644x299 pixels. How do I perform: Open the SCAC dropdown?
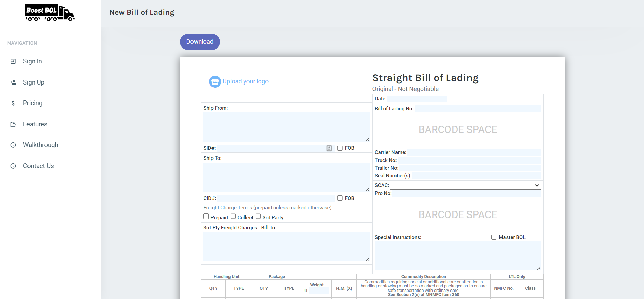[465, 185]
